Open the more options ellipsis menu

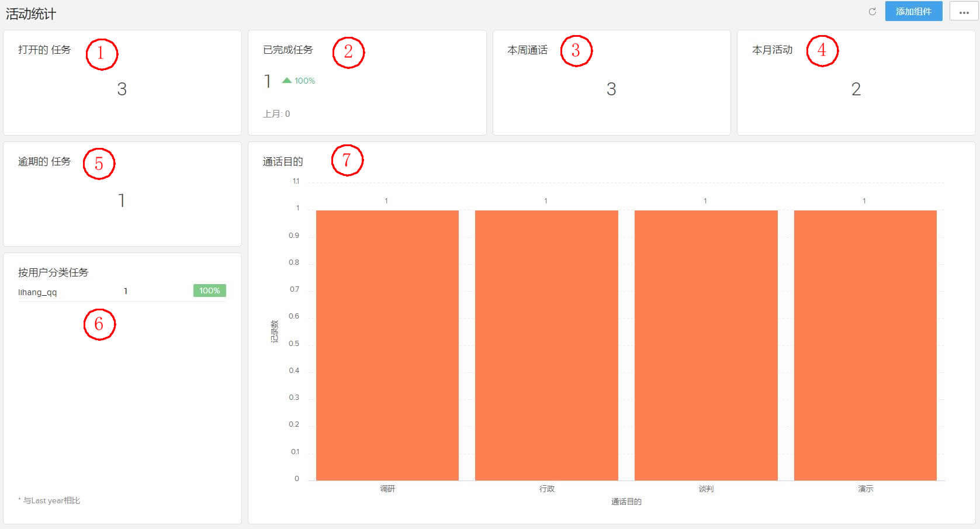pyautogui.click(x=963, y=11)
